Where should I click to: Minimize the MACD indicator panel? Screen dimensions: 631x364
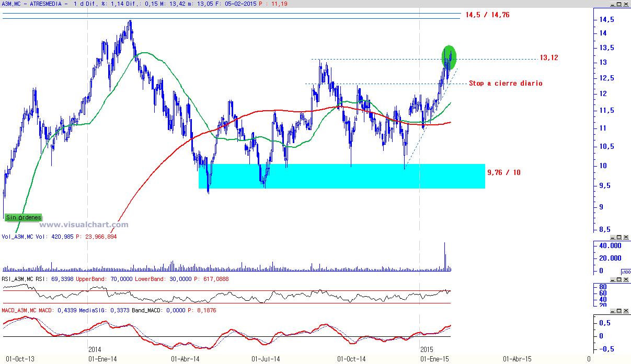tap(612, 310)
